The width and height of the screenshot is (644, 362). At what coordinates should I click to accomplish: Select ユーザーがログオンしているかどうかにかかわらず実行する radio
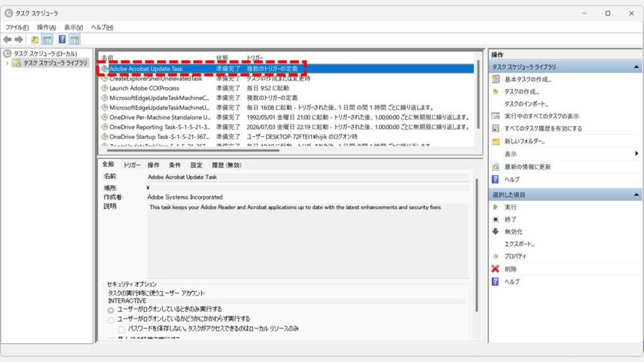[111, 320]
